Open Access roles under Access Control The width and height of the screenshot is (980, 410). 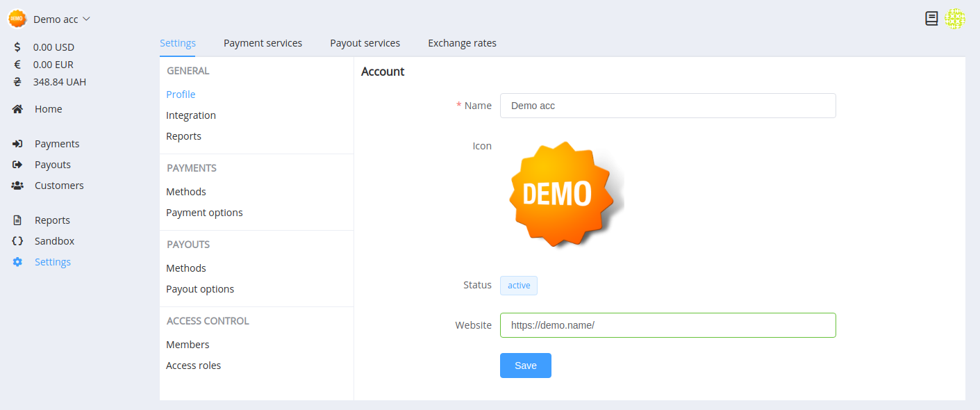(x=193, y=366)
